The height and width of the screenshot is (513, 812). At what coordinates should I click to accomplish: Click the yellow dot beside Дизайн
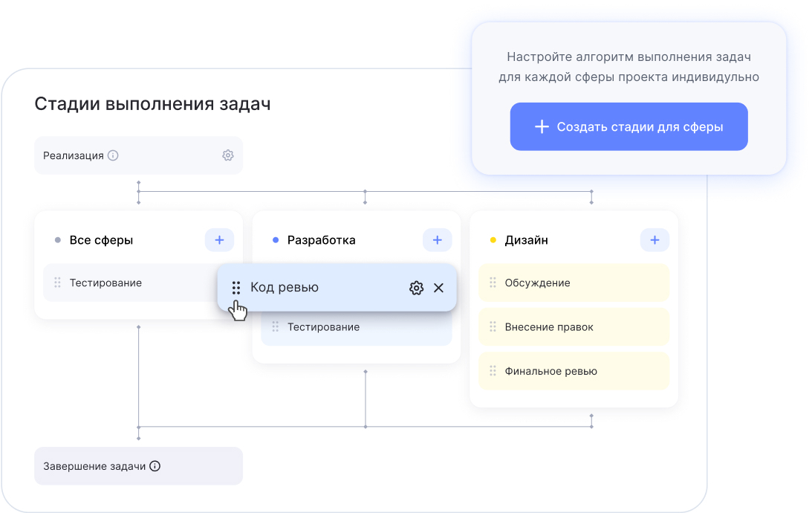point(493,240)
